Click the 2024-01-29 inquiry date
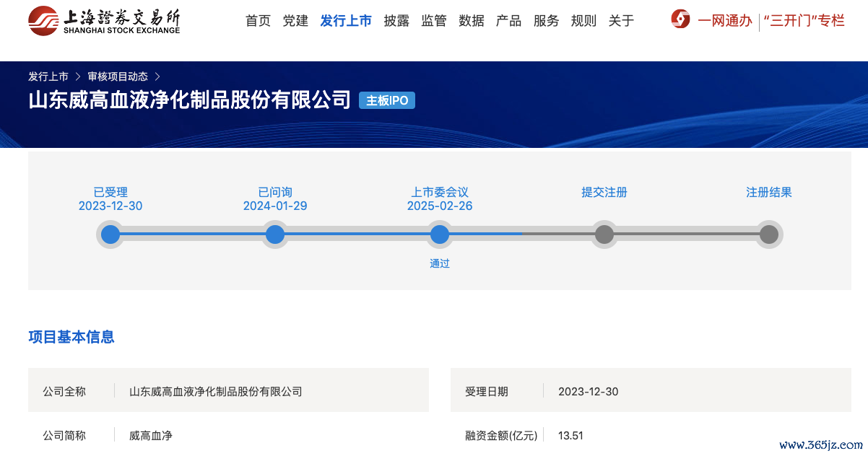 tap(275, 206)
